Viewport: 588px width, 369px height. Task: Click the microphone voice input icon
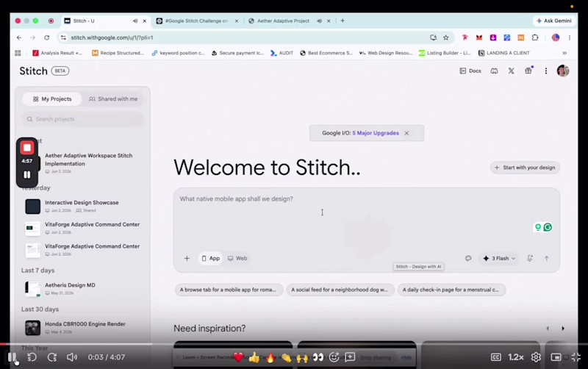click(530, 259)
